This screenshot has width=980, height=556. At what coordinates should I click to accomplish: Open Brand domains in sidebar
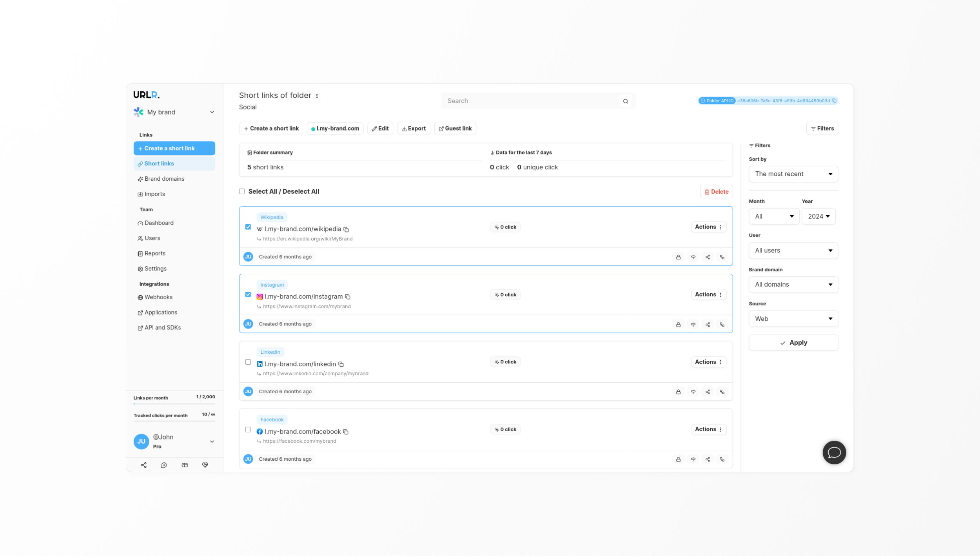click(174, 179)
